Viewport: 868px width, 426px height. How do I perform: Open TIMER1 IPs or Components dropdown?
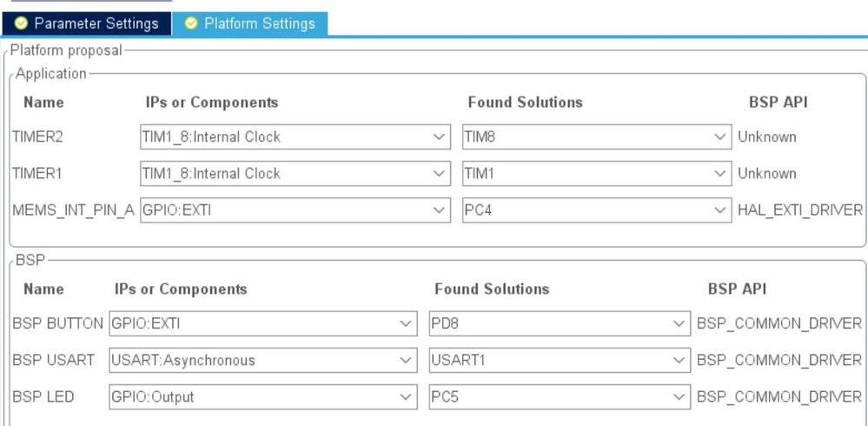(x=295, y=173)
